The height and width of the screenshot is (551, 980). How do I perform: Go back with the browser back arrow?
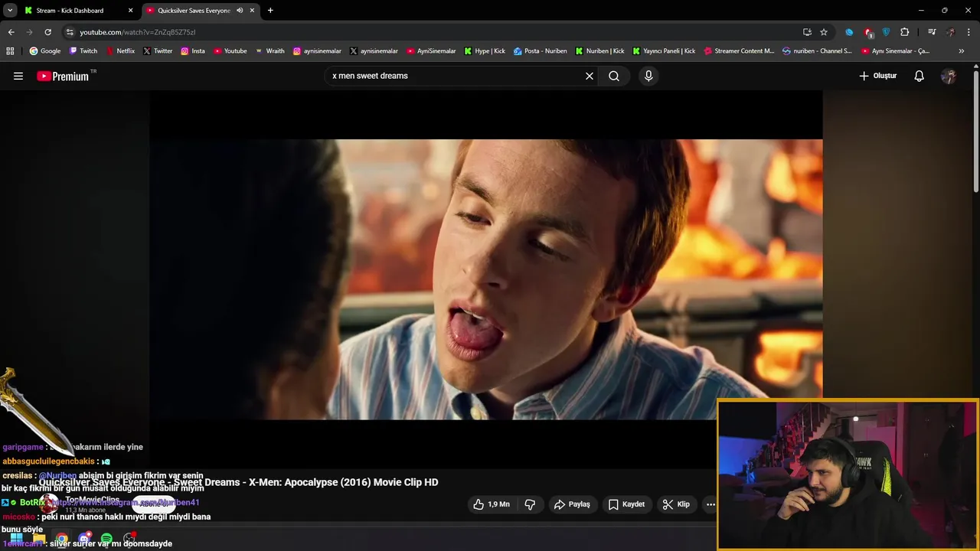(x=11, y=32)
